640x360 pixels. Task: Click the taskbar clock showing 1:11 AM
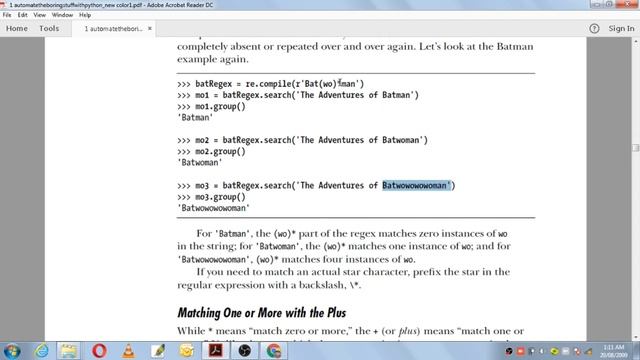(613, 351)
